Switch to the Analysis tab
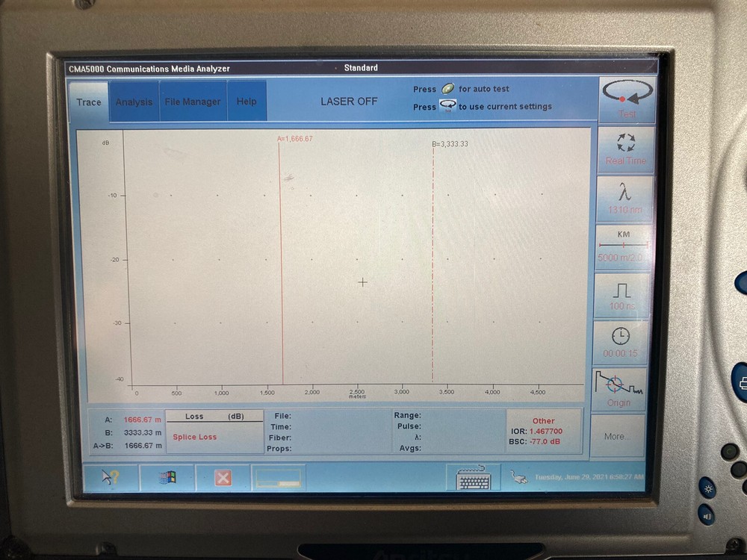 click(x=134, y=101)
